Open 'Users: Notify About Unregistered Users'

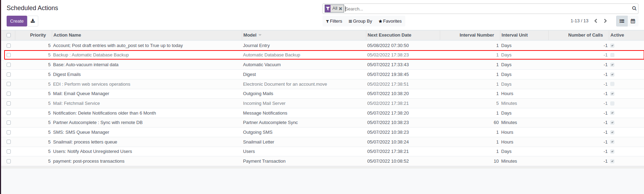(93, 152)
